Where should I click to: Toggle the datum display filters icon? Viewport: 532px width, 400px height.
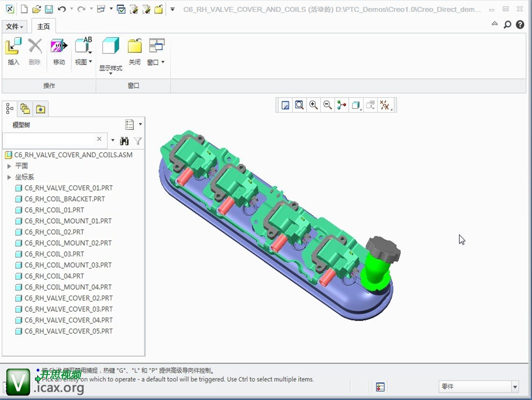pos(385,105)
